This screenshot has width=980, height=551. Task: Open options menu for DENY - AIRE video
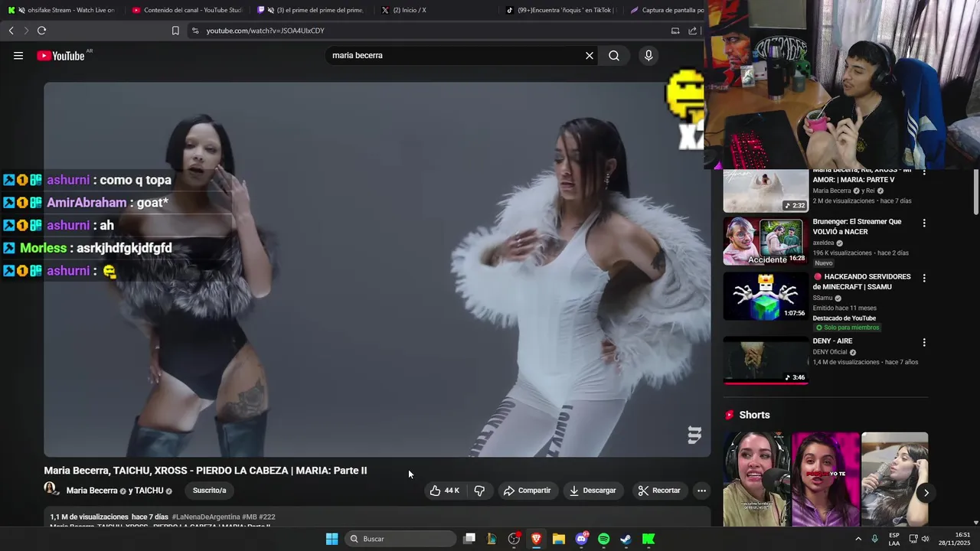pyautogui.click(x=924, y=342)
